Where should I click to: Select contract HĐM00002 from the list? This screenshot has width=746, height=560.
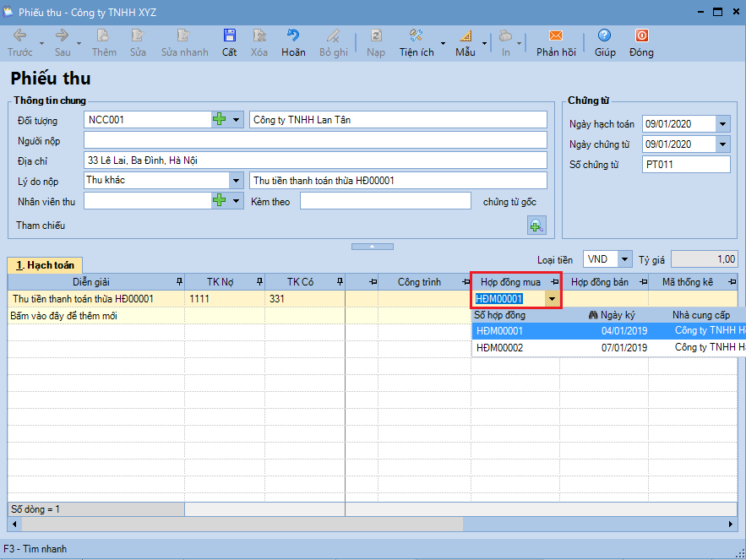[500, 347]
